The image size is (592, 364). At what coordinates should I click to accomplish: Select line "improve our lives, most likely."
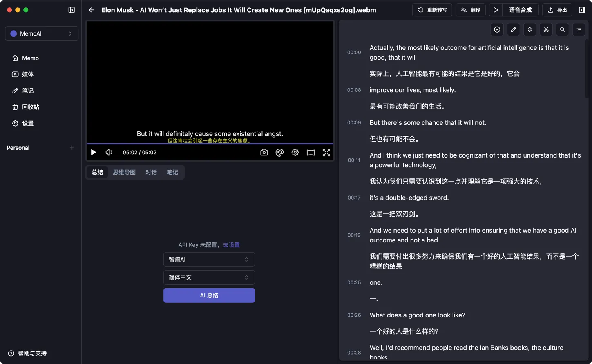pos(413,90)
